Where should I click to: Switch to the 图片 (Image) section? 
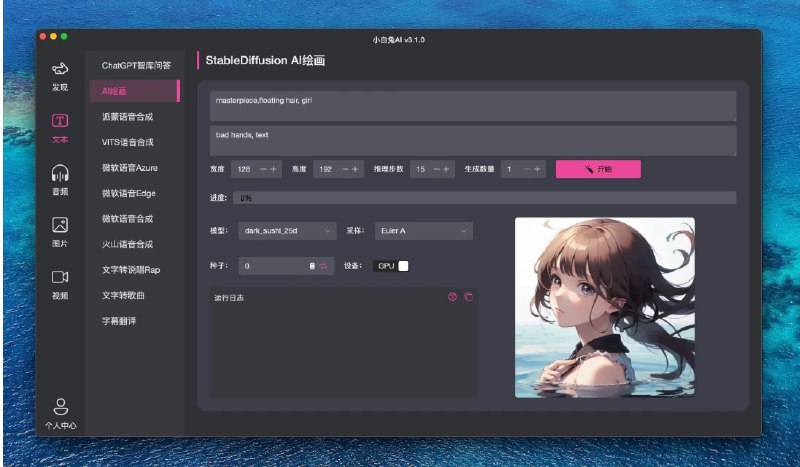coord(60,232)
